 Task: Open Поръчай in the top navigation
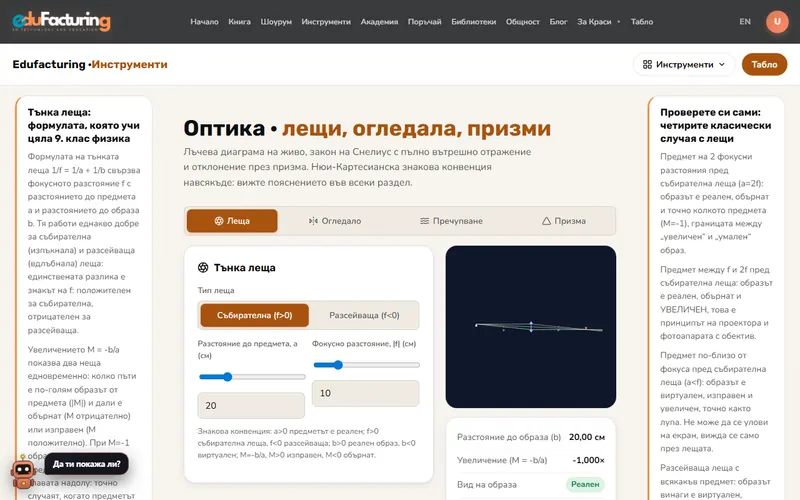click(424, 21)
